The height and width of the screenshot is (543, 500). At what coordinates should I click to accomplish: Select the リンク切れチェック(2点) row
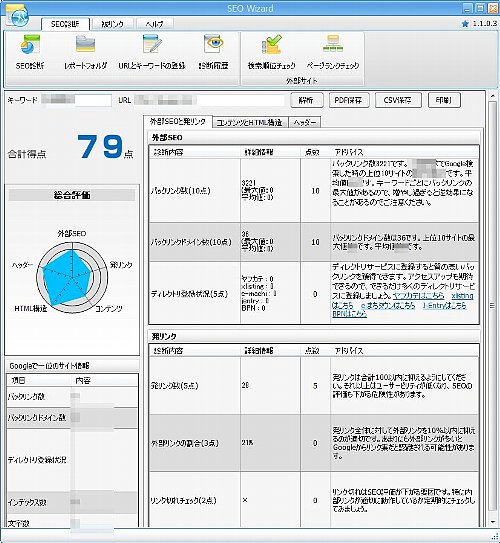coord(314,500)
